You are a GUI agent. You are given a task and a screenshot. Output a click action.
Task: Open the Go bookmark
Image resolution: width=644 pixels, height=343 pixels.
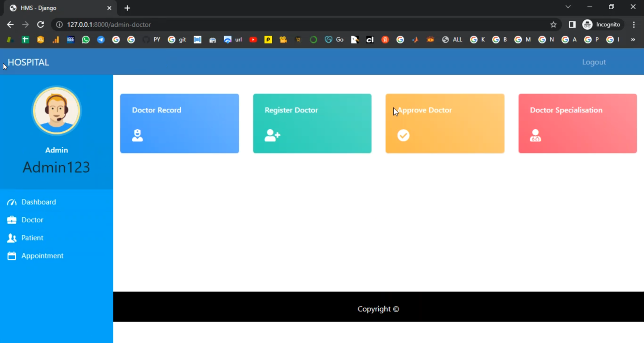[334, 39]
